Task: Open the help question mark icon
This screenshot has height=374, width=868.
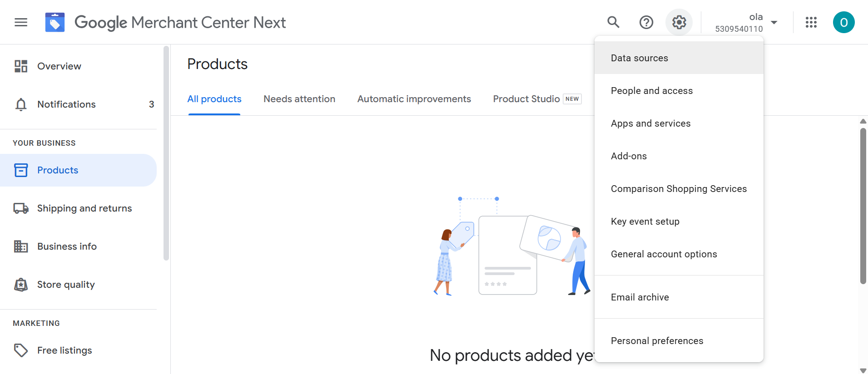Action: (646, 22)
